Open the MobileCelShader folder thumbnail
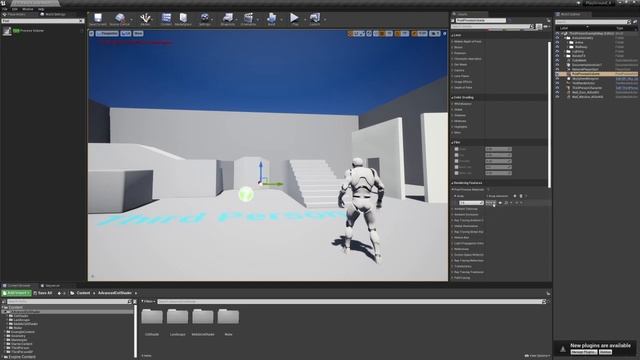640x360 pixels. tap(203, 317)
